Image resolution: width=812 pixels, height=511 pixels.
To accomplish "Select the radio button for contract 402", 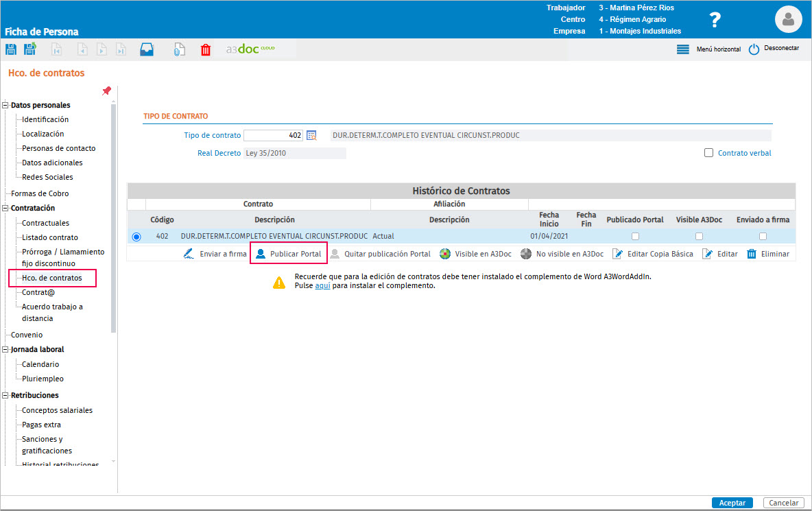I will [136, 237].
